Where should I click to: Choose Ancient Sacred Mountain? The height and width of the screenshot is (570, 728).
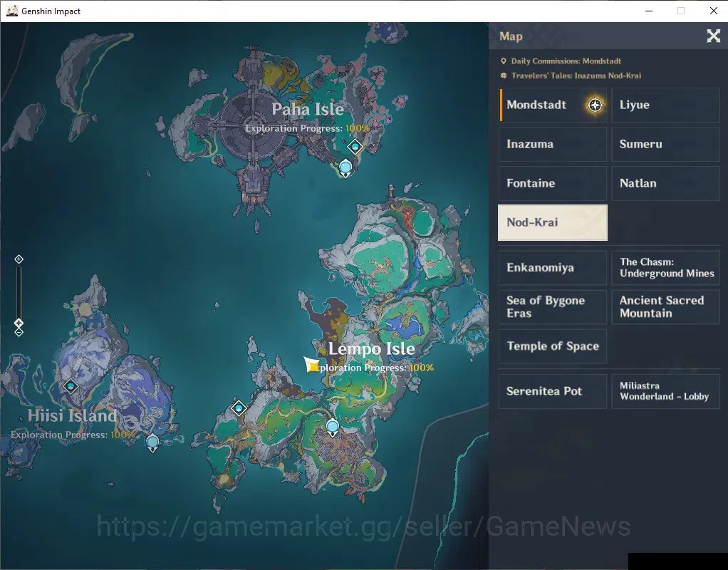(665, 307)
